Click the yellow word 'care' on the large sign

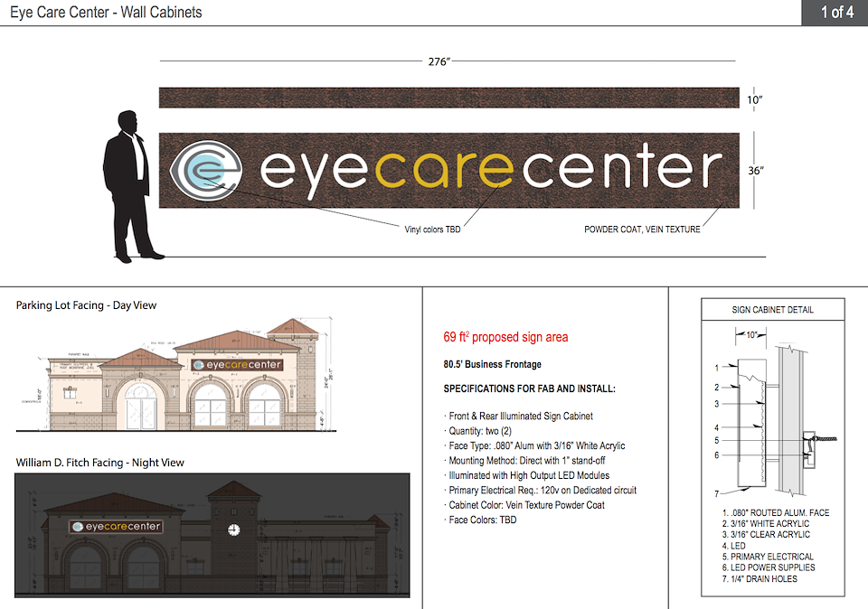coord(443,169)
